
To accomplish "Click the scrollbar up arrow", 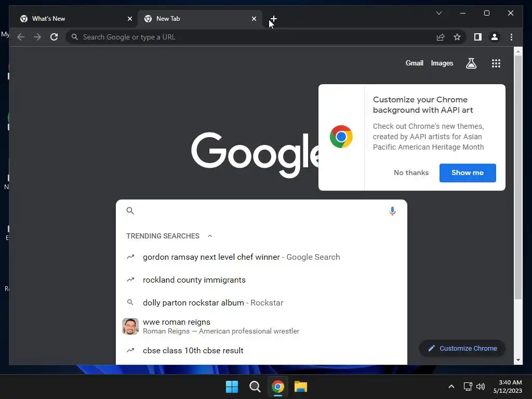I will [518, 51].
